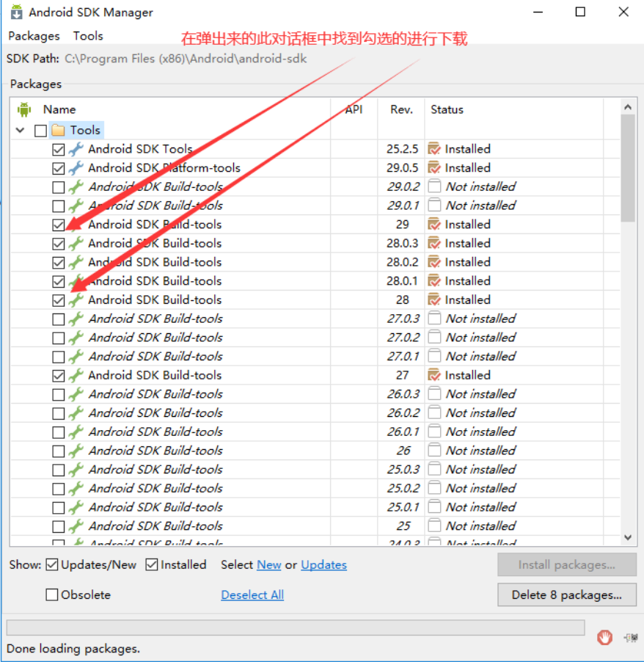Click the Rev. column header
Viewport: 644px width, 662px height.
pos(401,109)
